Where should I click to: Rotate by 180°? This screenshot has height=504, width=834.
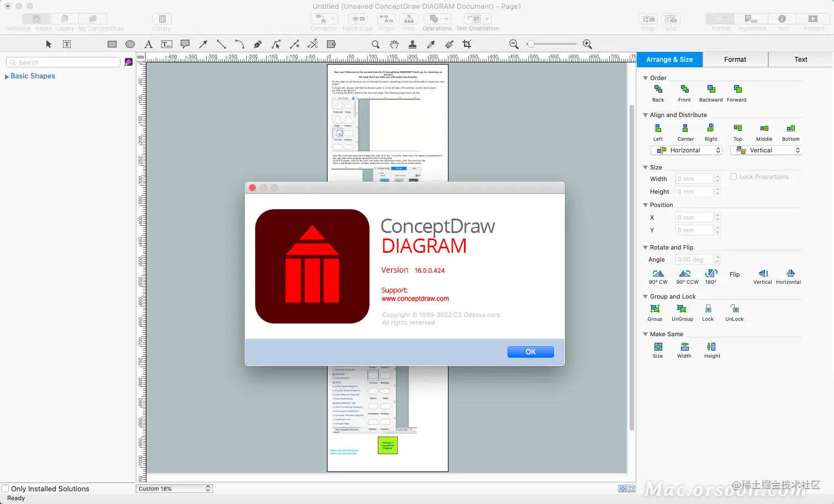click(x=711, y=273)
